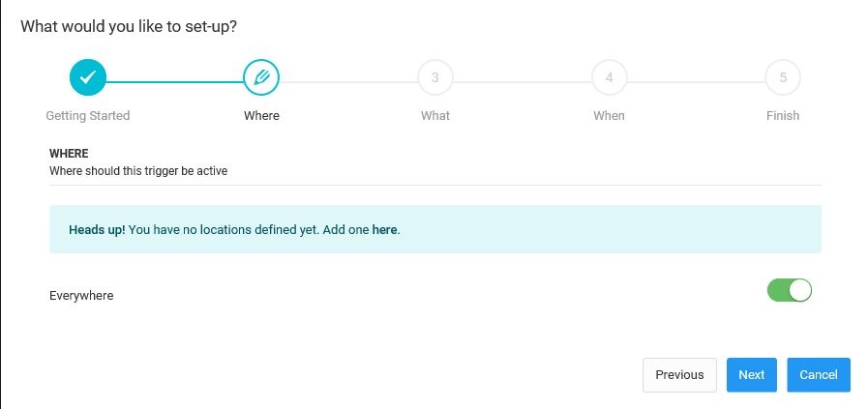Select the step 3 circle

pos(435,77)
